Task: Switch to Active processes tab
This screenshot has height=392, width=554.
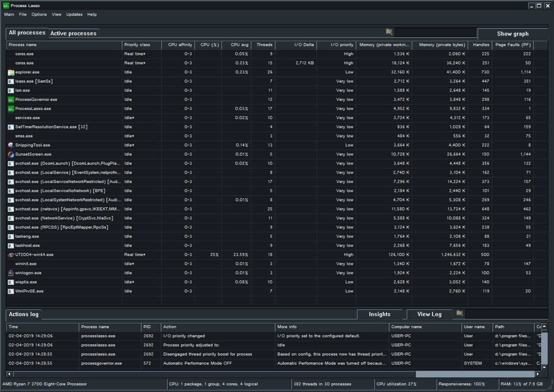Action: [x=73, y=33]
